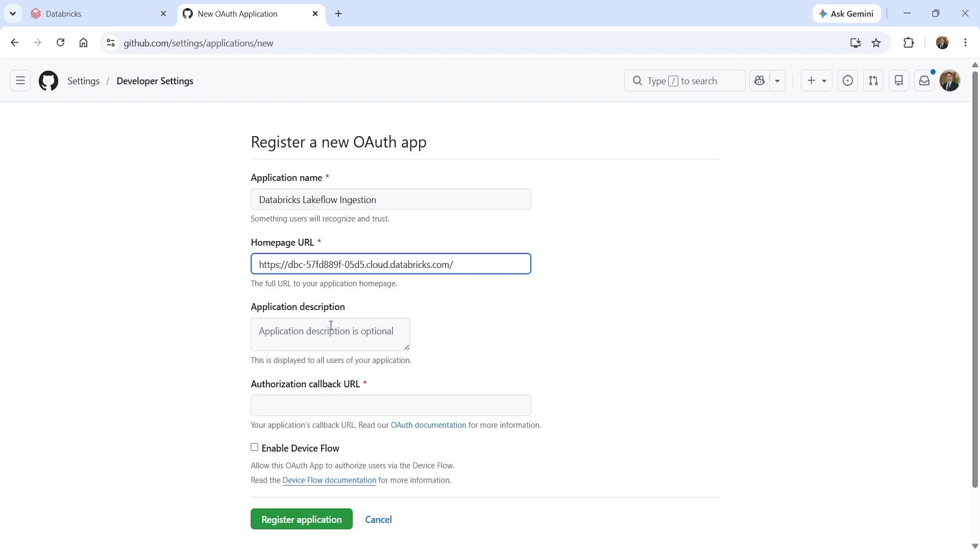Click the browser forward arrow
This screenshot has height=551, width=980.
(x=37, y=43)
